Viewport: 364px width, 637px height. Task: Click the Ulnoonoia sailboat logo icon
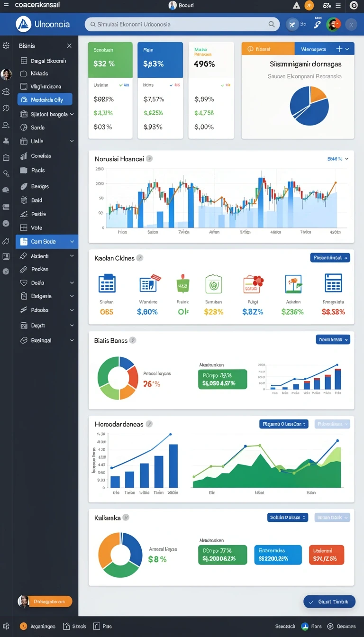(x=23, y=24)
